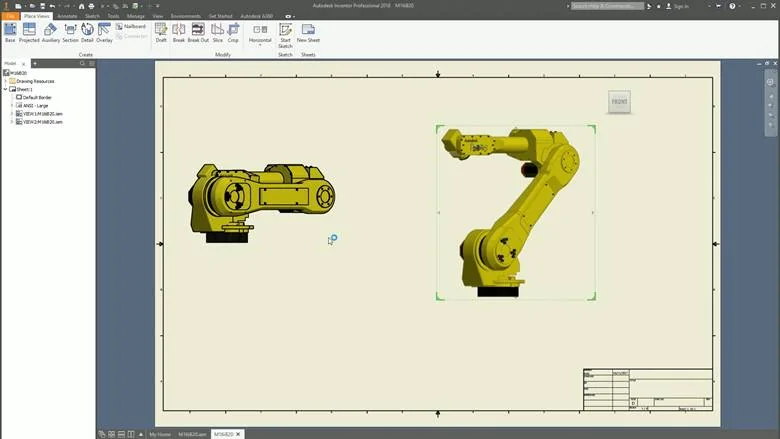Click the Open folder icon in quick access toolbar
Screen dimensions: 780x439
click(31, 6)
